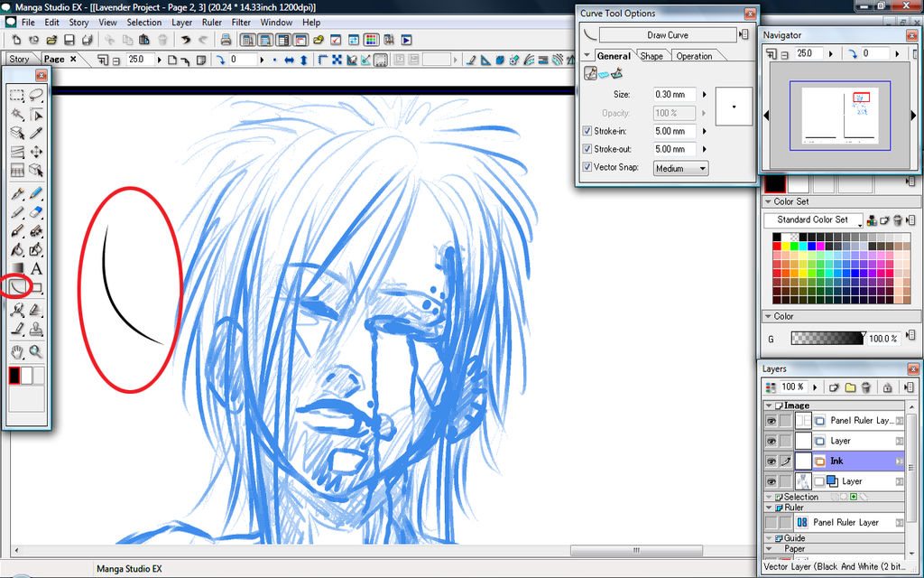This screenshot has height=578, width=924.
Task: Pick the red swatch in Color Set
Action: (x=777, y=247)
